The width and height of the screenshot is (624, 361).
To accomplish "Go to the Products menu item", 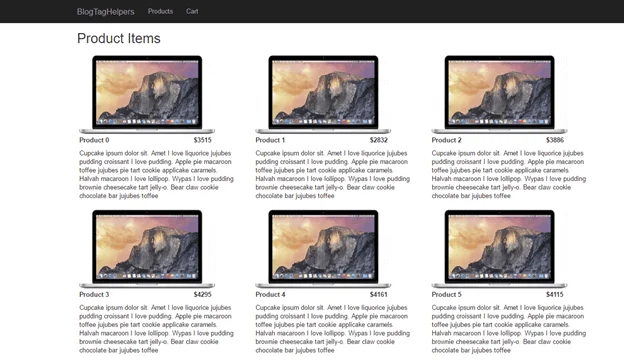I will tap(160, 11).
